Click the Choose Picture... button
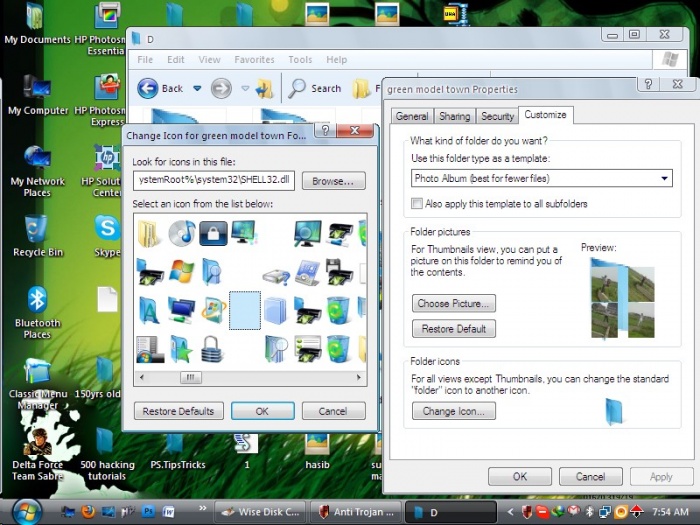700x525 pixels. tap(454, 304)
